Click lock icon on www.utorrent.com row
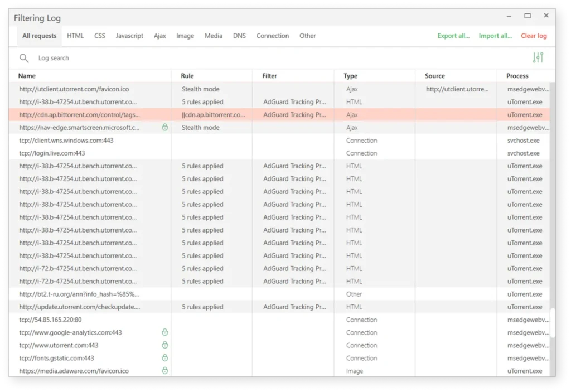This screenshot has width=571, height=392. click(165, 345)
